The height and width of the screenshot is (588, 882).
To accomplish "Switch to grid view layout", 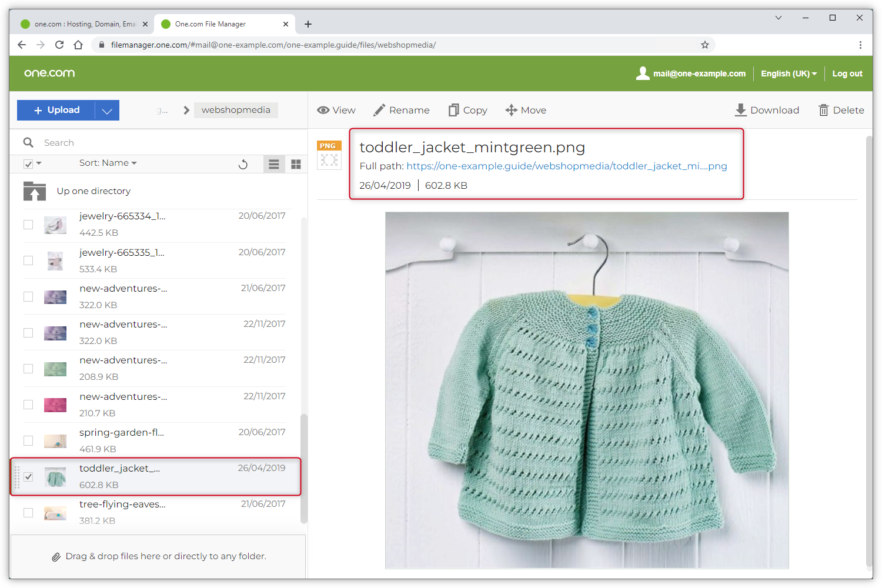I will pos(296,164).
